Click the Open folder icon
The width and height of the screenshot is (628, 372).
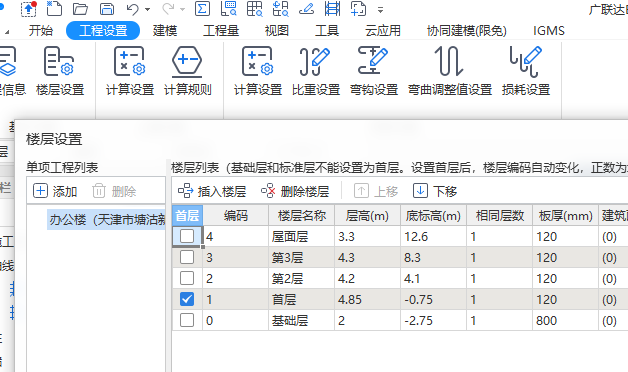pyautogui.click(x=81, y=8)
